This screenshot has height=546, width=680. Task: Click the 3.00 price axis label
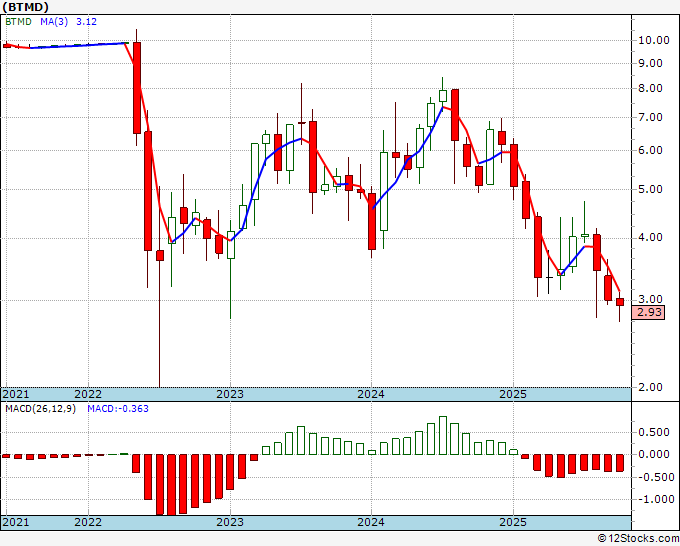[x=650, y=299]
